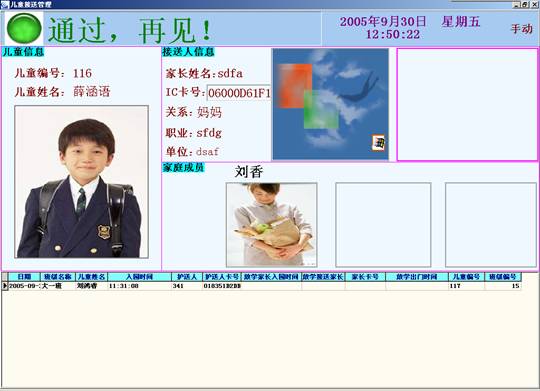Screen dimensions: 540x391
Task: Click the 入园时间 column header
Action: (x=139, y=277)
